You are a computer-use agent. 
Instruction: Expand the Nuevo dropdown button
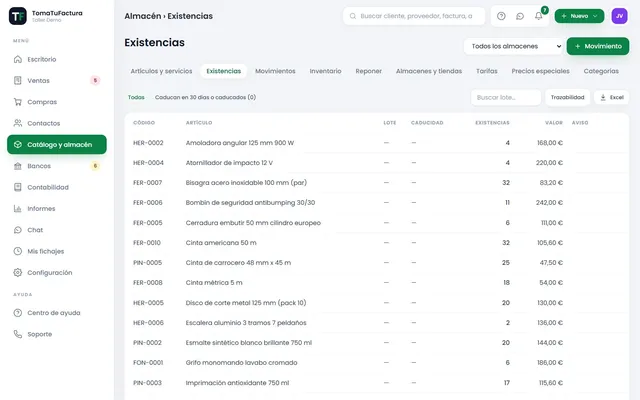tap(579, 16)
